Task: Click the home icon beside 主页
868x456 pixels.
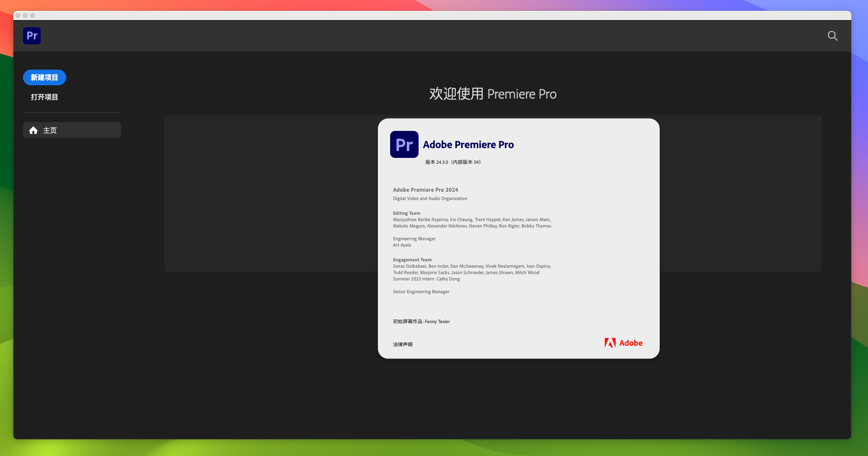Action: click(x=33, y=130)
